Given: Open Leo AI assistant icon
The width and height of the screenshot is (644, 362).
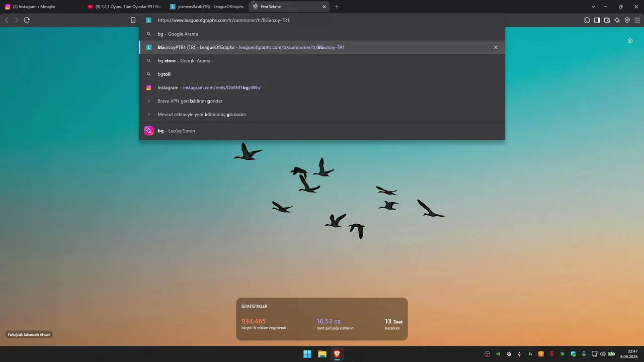Looking at the screenshot, I should [617, 20].
